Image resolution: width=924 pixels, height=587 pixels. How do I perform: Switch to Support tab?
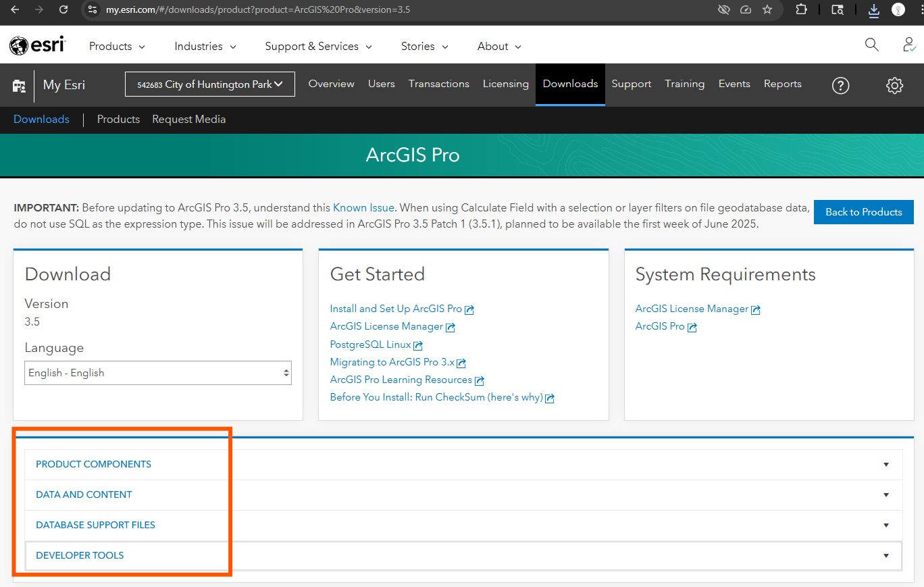point(632,84)
